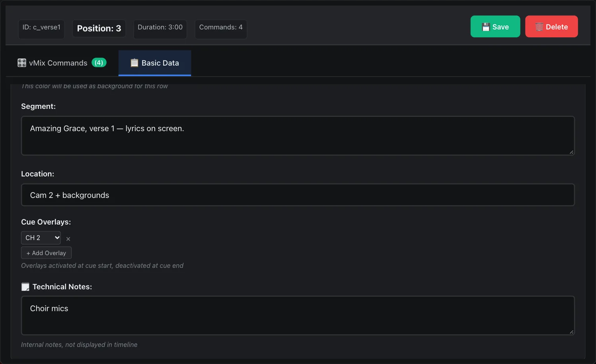Select the Basic Data tab
Image resolution: width=596 pixels, height=364 pixels.
pos(155,63)
